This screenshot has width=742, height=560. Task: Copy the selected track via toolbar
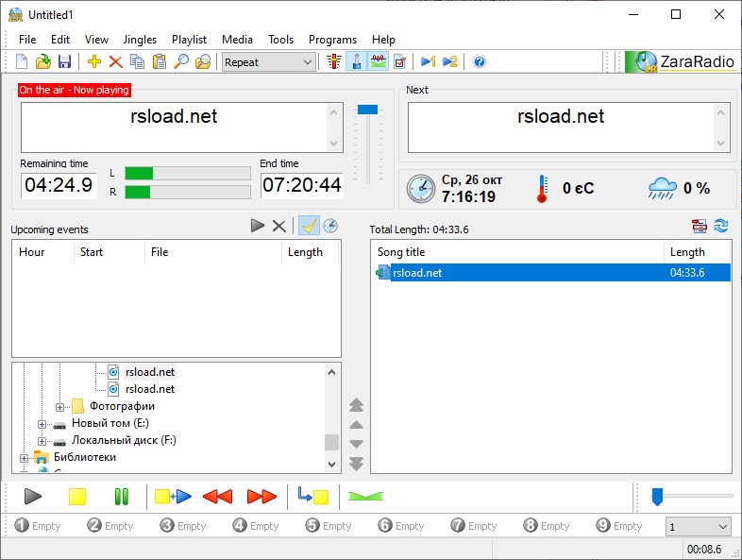137,61
